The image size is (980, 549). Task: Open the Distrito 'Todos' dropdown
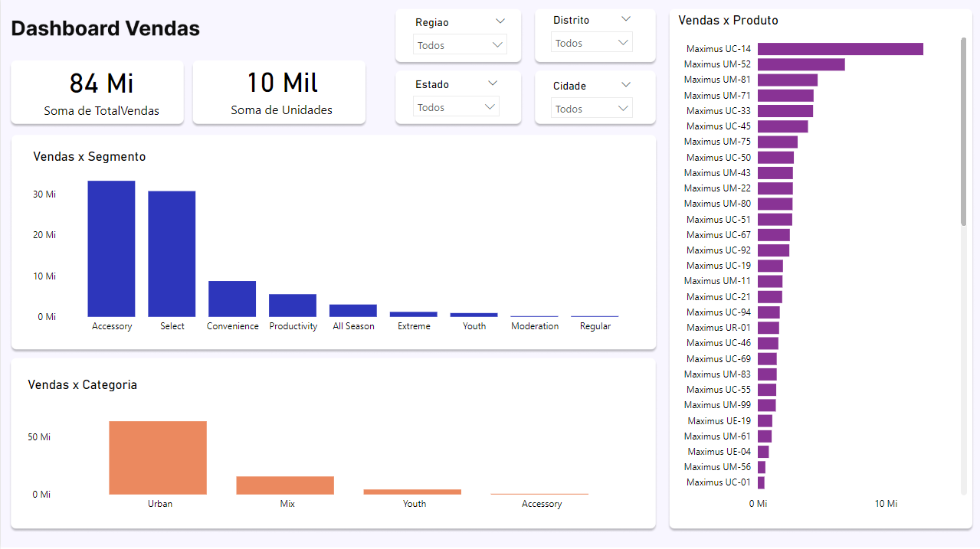(x=592, y=43)
